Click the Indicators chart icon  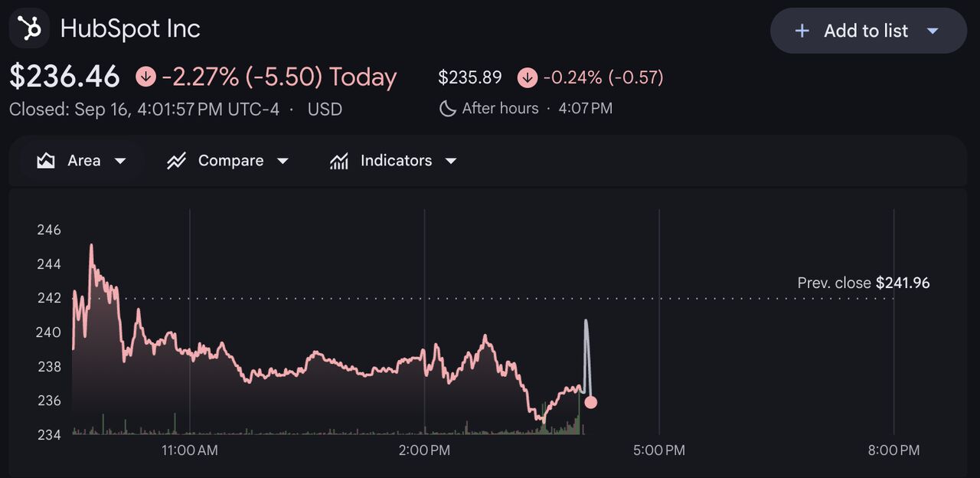(339, 161)
